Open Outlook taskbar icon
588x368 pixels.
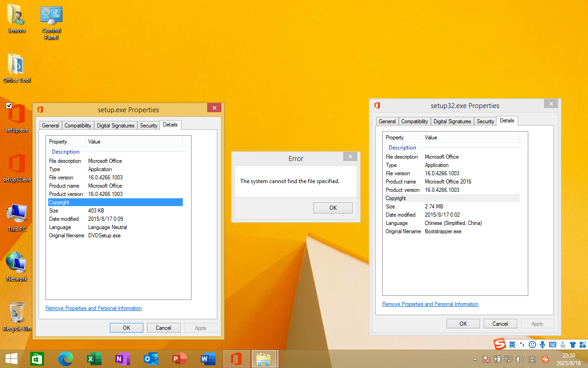pyautogui.click(x=151, y=359)
